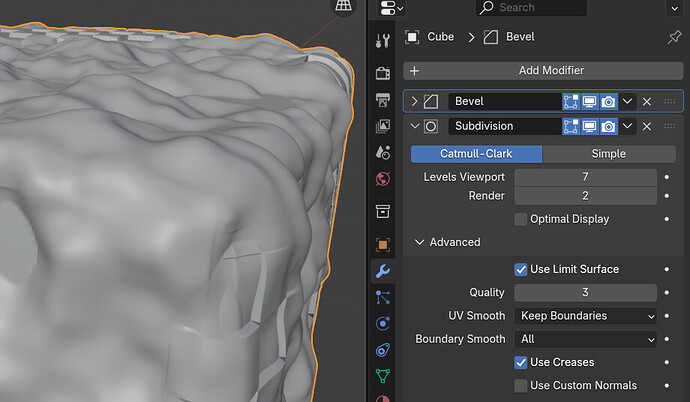Open the Object properties tab
Viewport: 690px width, 402px height.
click(x=382, y=245)
